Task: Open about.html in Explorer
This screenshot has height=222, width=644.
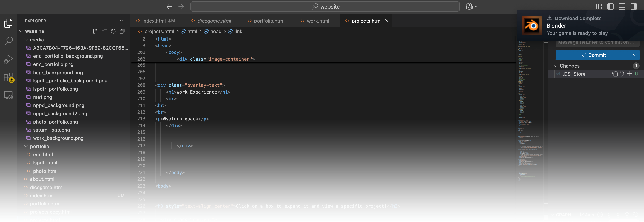Action: (x=42, y=179)
